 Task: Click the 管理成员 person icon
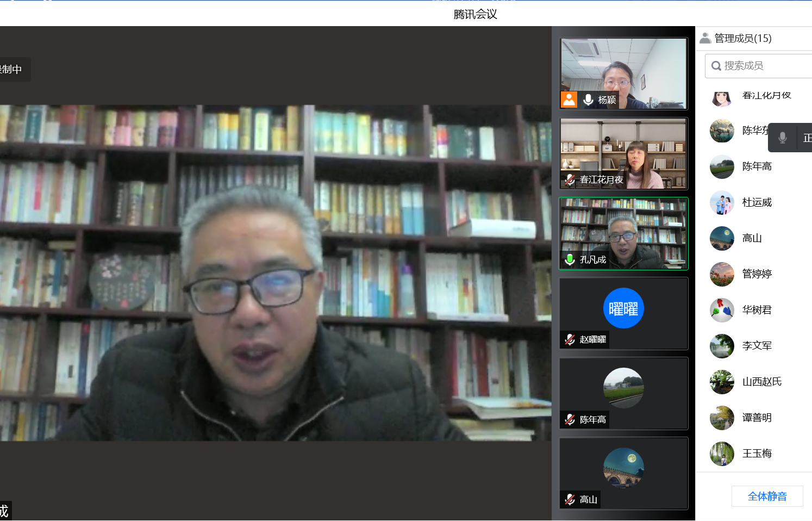(x=705, y=38)
